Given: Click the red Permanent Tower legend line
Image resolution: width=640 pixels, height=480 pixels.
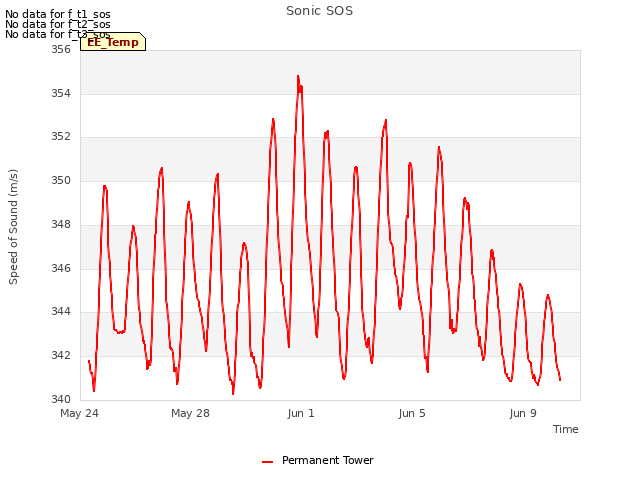Looking at the screenshot, I should click(267, 462).
